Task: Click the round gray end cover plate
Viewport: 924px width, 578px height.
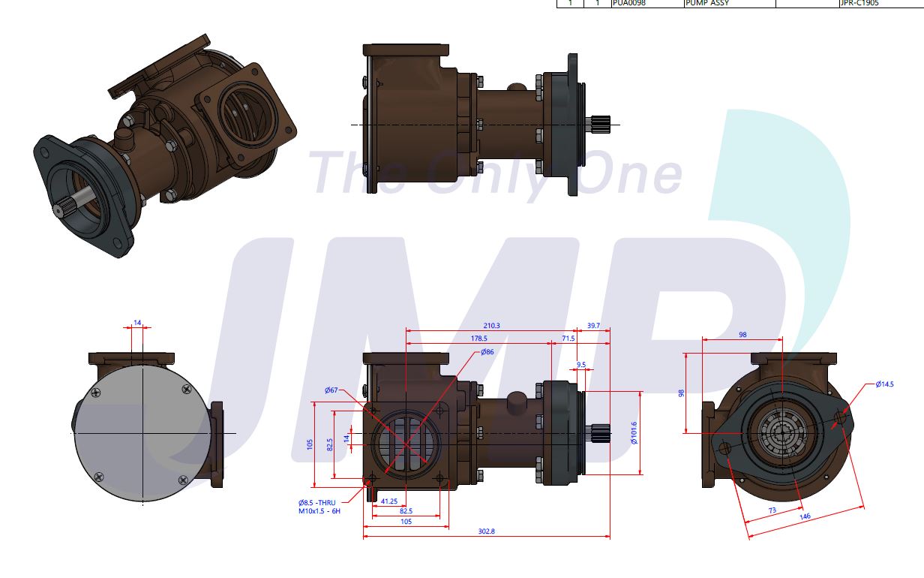Action: point(141,433)
